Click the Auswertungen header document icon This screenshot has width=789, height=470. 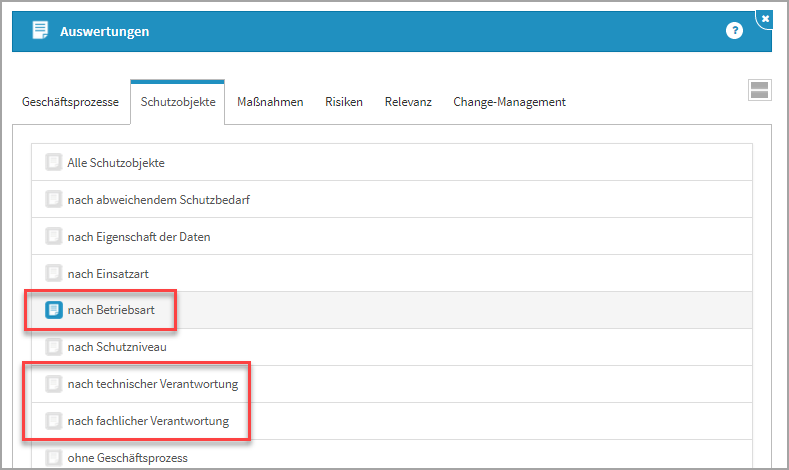(x=40, y=31)
